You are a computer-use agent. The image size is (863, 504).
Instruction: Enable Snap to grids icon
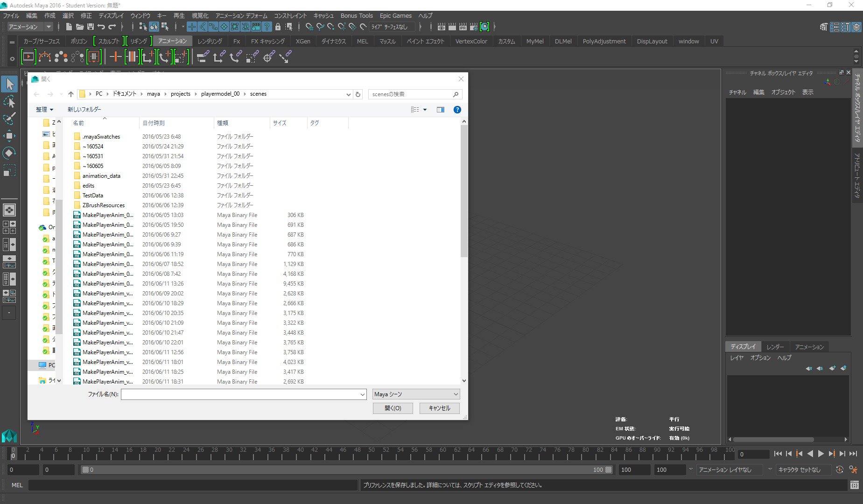(192, 27)
